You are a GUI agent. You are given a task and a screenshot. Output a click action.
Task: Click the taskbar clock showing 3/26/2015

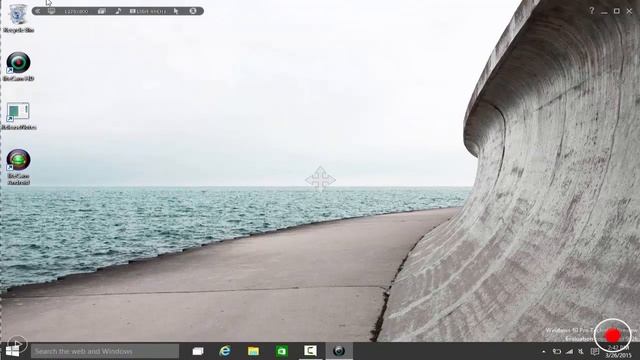(618, 352)
